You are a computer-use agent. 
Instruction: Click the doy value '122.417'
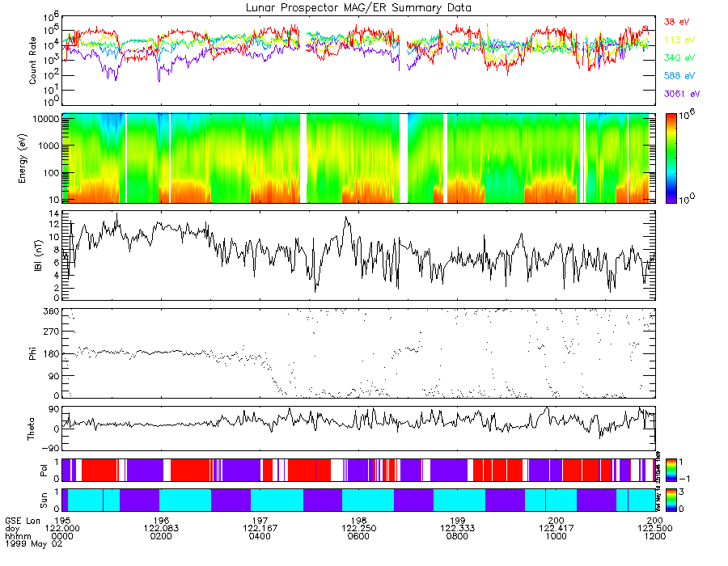(x=557, y=529)
